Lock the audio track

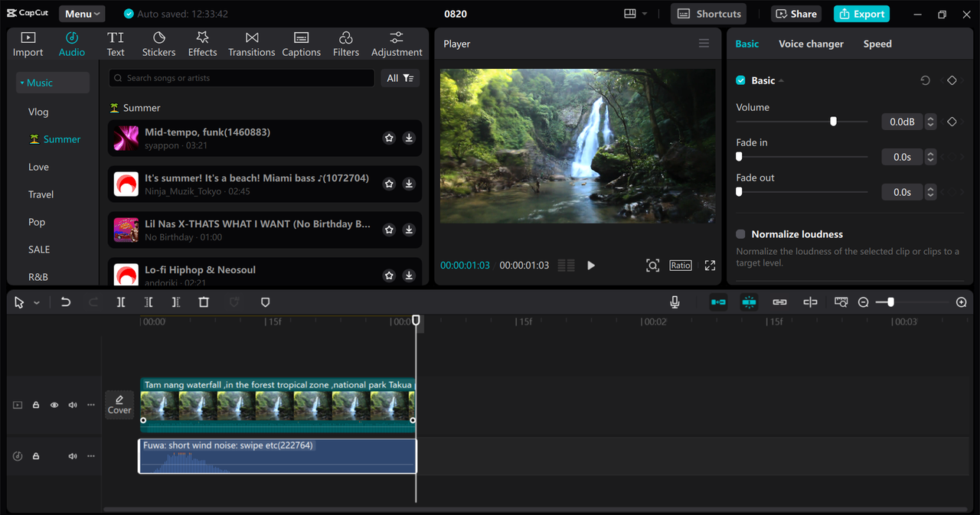click(36, 456)
